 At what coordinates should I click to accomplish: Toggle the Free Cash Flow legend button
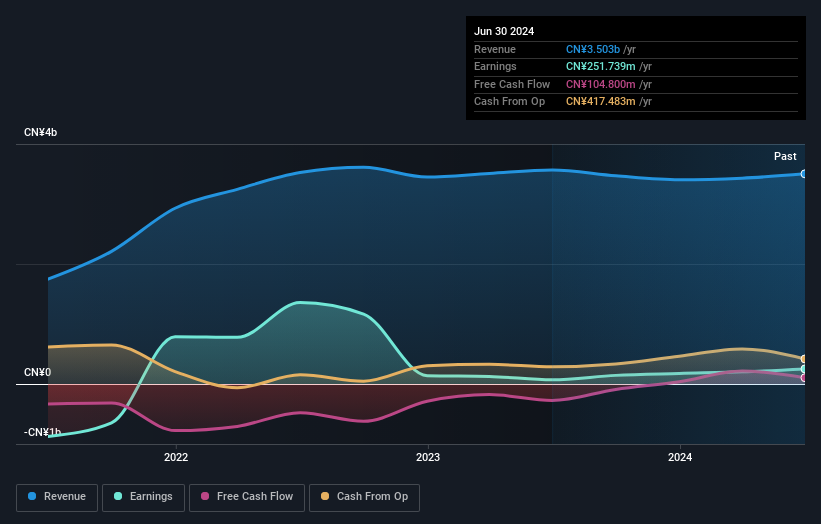point(247,497)
